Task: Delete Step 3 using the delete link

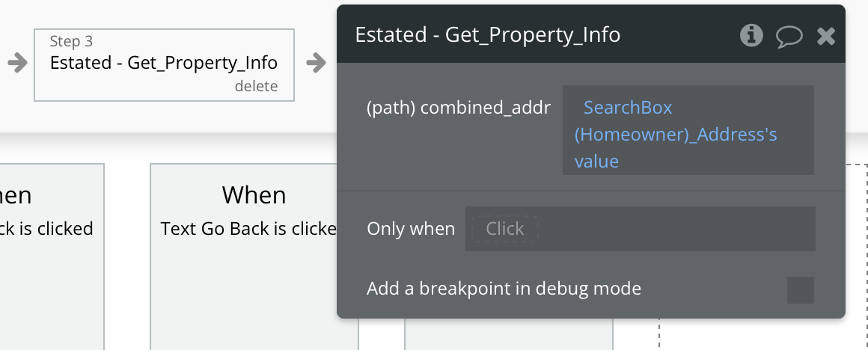Action: click(257, 86)
